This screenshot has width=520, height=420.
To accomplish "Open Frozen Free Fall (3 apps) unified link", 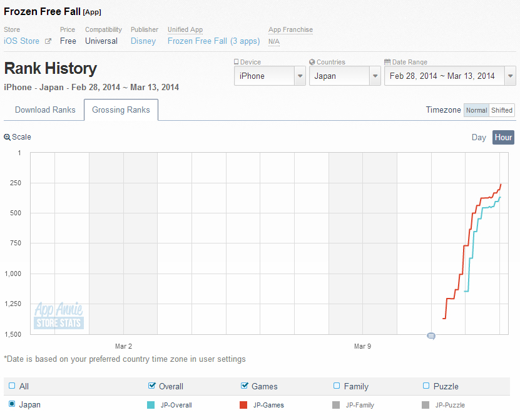I will pos(213,41).
